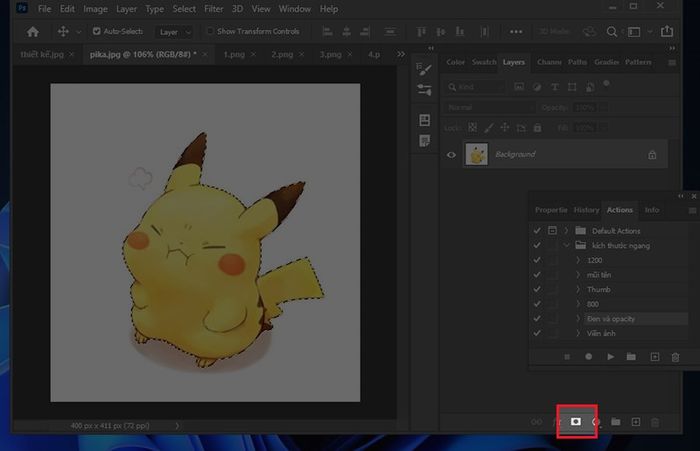Screen dimensions: 700x451
Task: Open the Adjustments sliders panel icon
Action: point(424,89)
